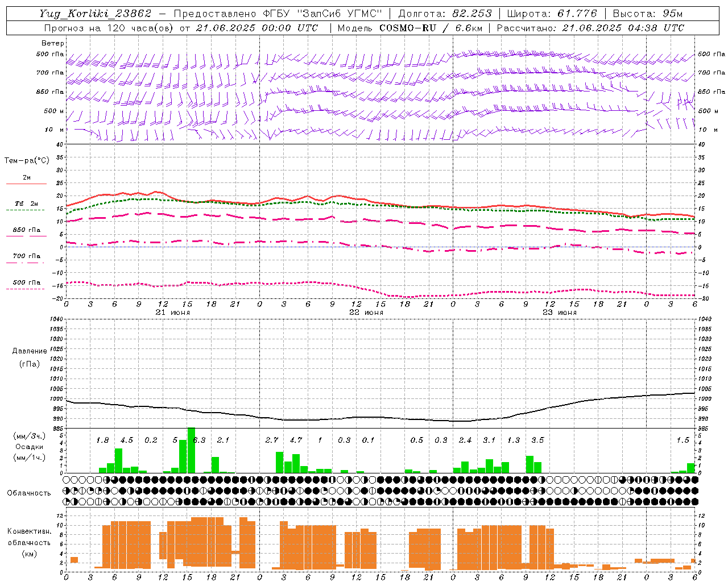Click the 0.5 precipitation total

tap(417, 440)
